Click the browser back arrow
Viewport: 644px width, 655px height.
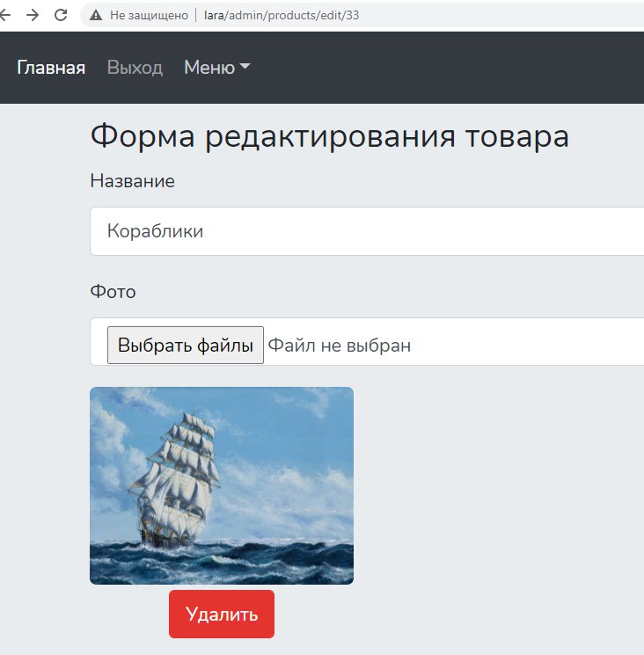[x=5, y=15]
